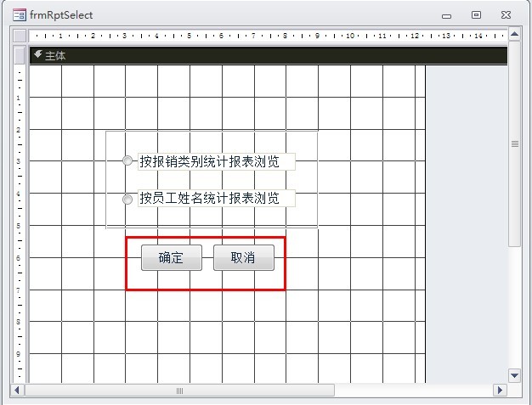Click the 确定 button
This screenshot has width=532, height=405.
click(x=172, y=257)
